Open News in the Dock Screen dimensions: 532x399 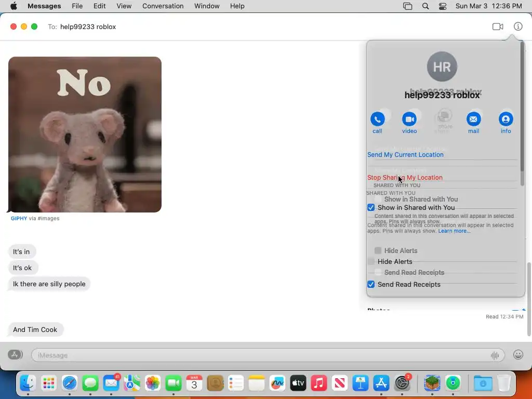click(x=340, y=383)
